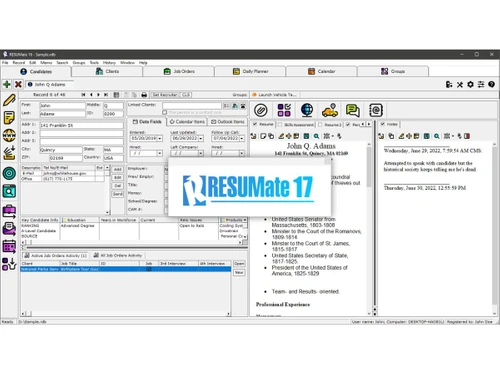Open the paperclip attachments icon
Viewport: 500px width, 375px height.
coord(261,110)
